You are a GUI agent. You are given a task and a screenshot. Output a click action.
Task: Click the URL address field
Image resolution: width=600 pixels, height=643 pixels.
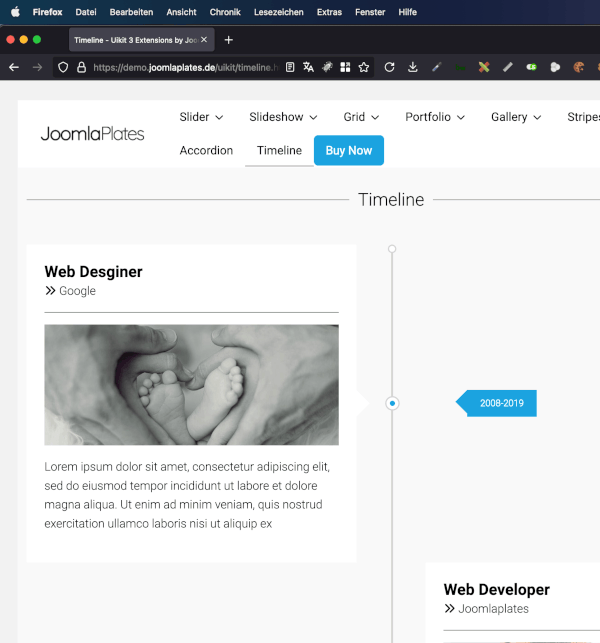pos(186,67)
